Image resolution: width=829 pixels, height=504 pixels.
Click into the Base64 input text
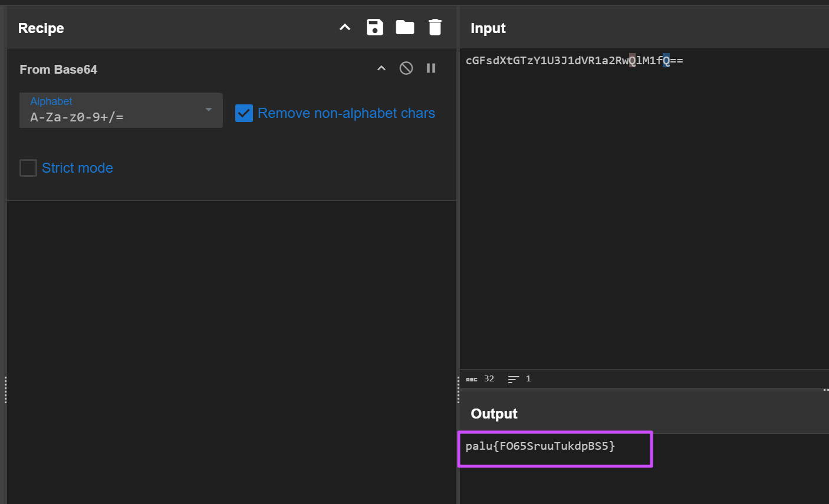click(x=574, y=61)
